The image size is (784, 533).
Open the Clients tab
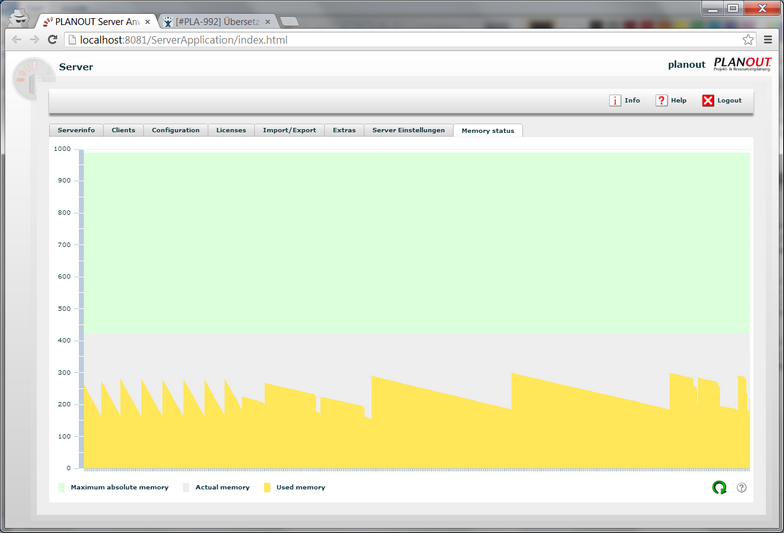[x=124, y=130]
